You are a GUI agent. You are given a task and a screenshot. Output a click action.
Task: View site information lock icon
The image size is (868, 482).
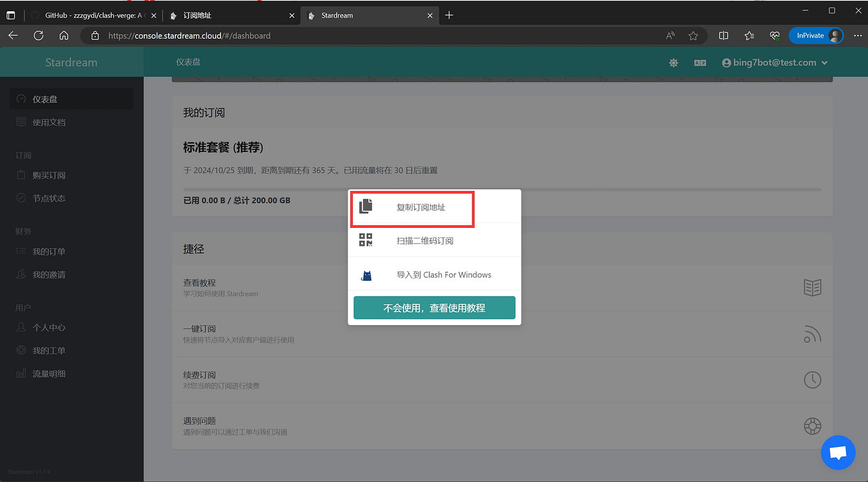tap(95, 36)
